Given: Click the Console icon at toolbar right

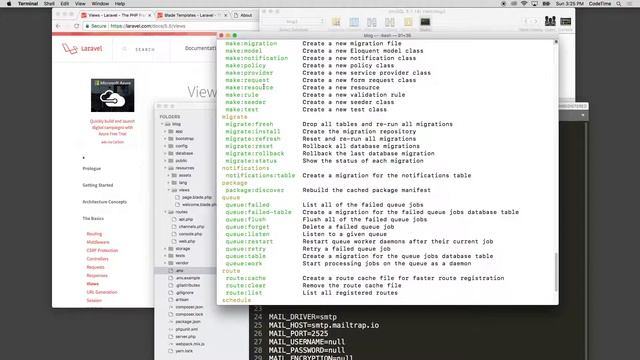Looking at the screenshot, I should point(566,21).
